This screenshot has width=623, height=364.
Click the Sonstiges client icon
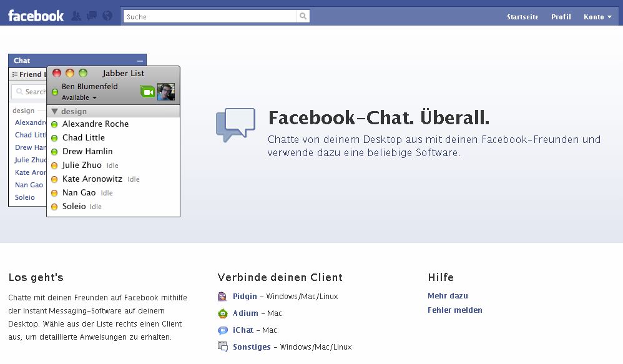(x=222, y=347)
